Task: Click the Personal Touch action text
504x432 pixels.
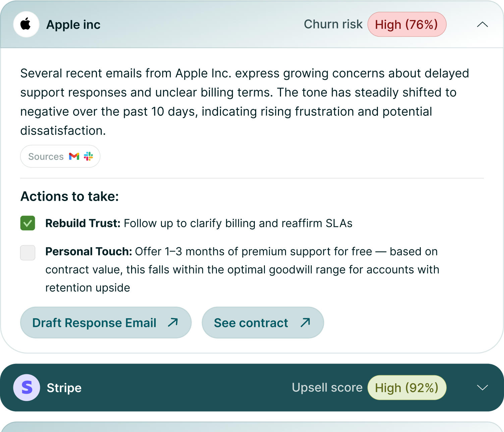Action: click(242, 270)
